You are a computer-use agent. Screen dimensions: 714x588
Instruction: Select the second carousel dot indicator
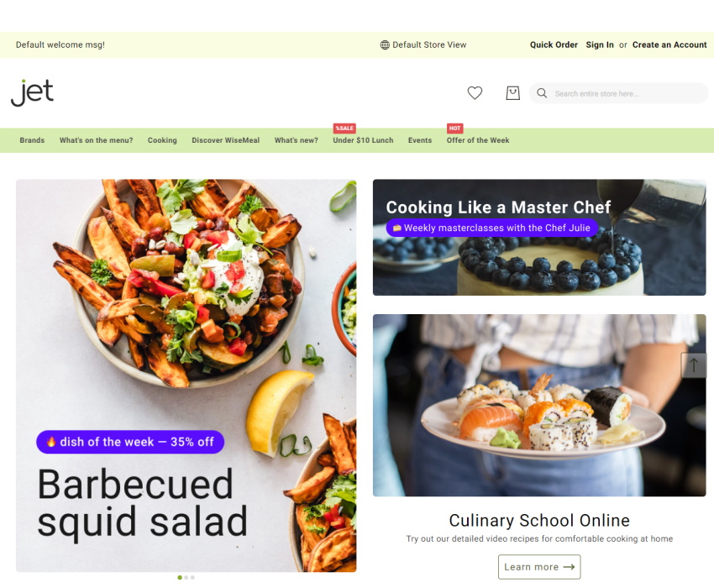click(x=186, y=578)
